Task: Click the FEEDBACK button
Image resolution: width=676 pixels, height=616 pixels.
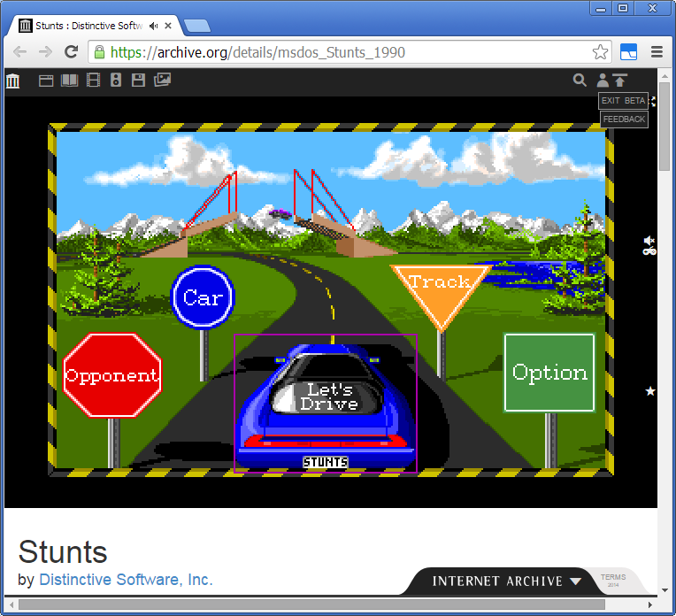Action: (624, 119)
